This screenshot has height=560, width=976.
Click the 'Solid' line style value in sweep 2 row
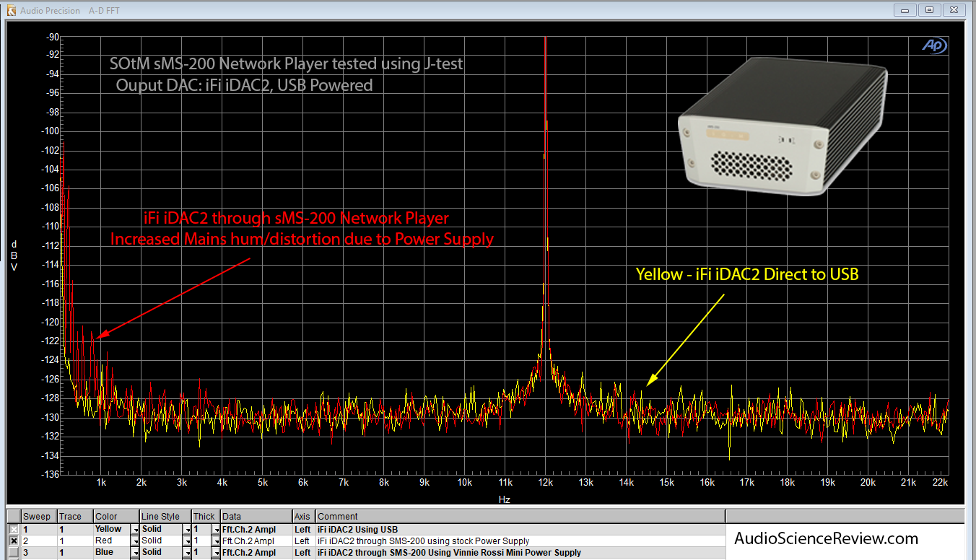[x=152, y=541]
